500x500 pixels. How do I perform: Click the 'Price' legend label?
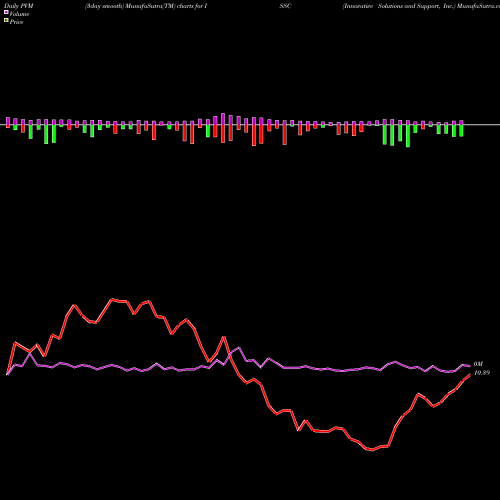[x=16, y=22]
